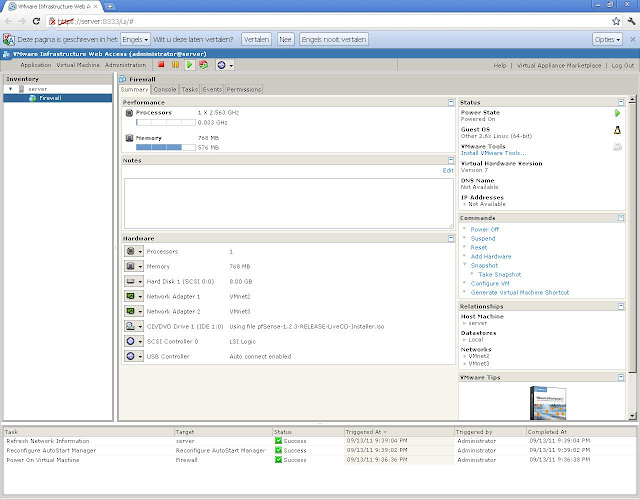
Task: Click the green Power On toolbar icon
Action: (189, 64)
